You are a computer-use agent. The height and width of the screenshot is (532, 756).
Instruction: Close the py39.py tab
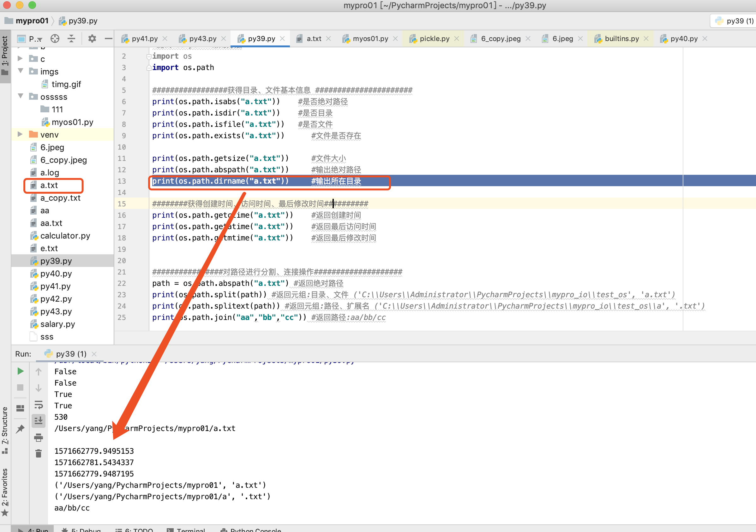coord(282,39)
